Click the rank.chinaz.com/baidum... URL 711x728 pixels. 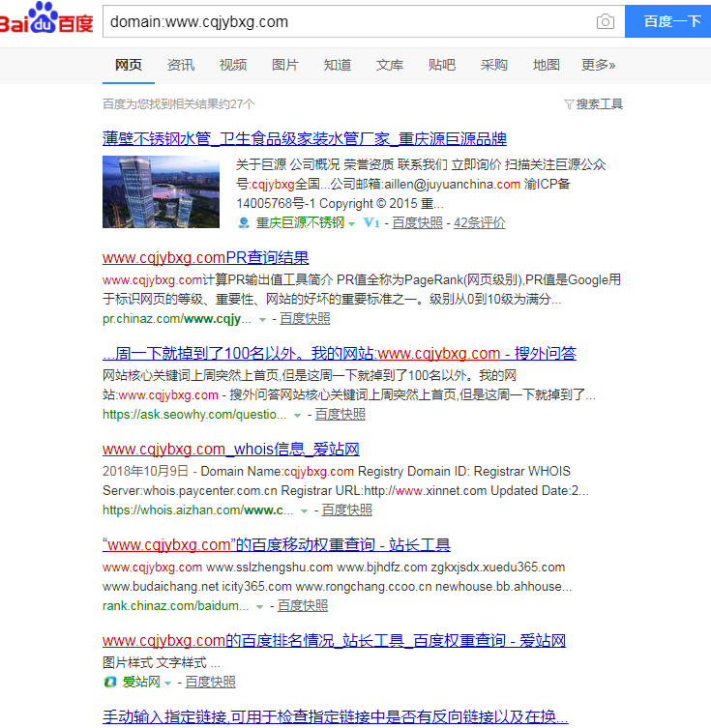point(175,606)
